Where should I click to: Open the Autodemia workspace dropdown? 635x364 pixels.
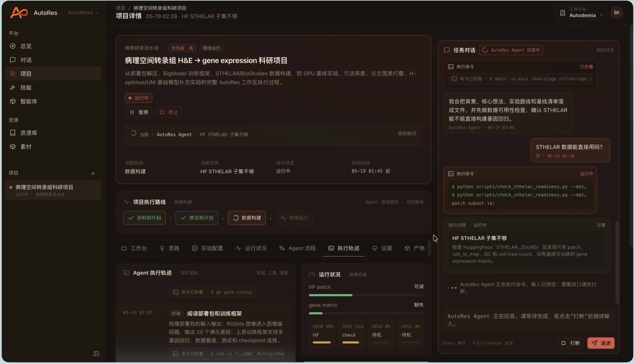pos(581,13)
